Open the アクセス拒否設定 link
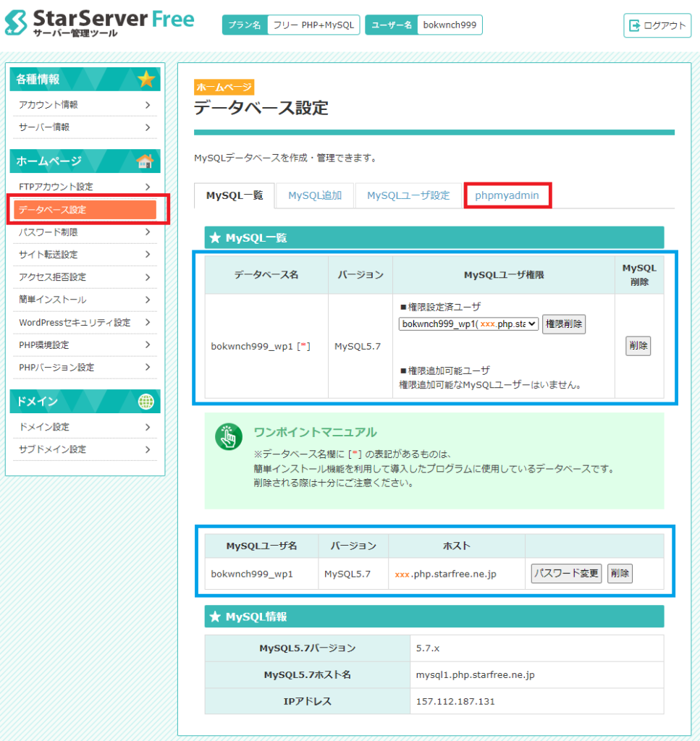 pyautogui.click(x=52, y=277)
